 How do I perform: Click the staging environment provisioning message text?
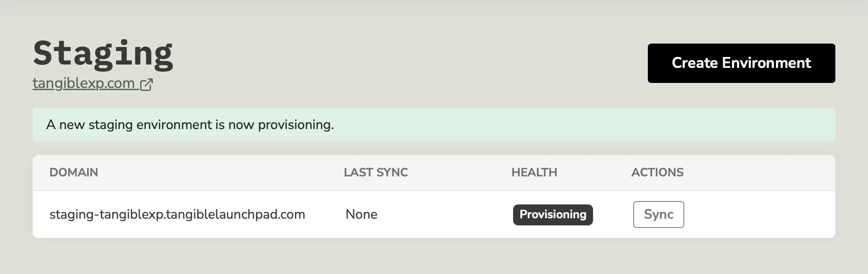coord(190,125)
